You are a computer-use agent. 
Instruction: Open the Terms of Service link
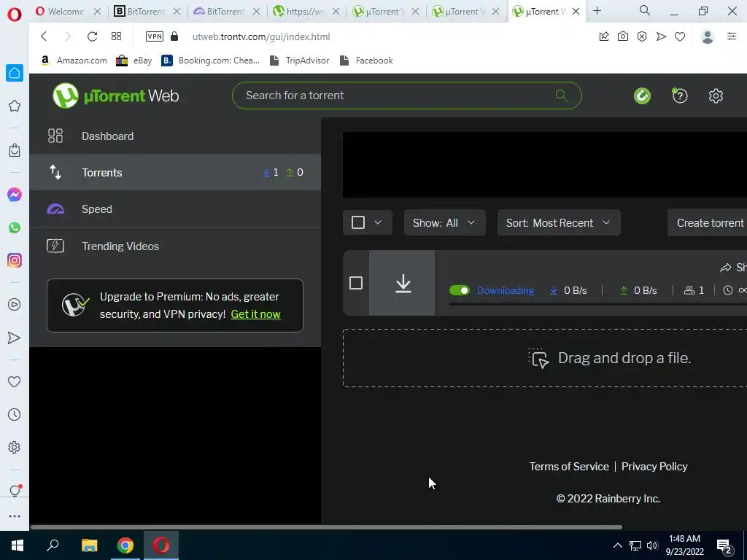pos(569,467)
